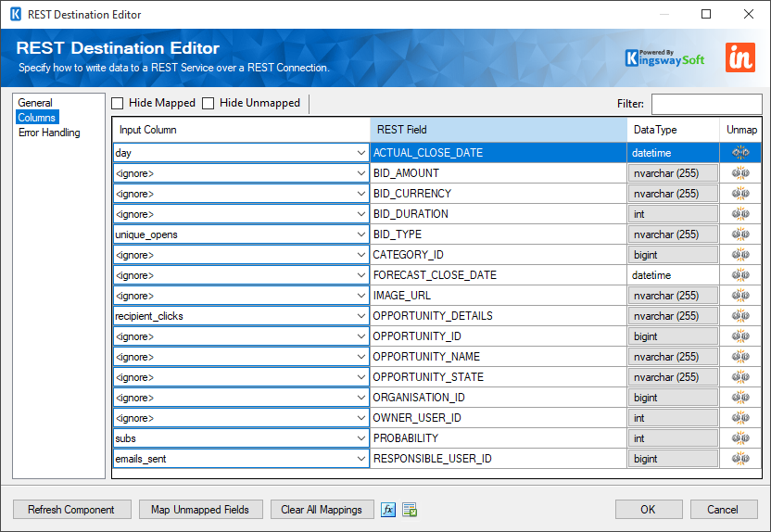This screenshot has width=771, height=532.
Task: Unmap the ACTUAL_CLOSE_DATE field
Action: (x=740, y=152)
